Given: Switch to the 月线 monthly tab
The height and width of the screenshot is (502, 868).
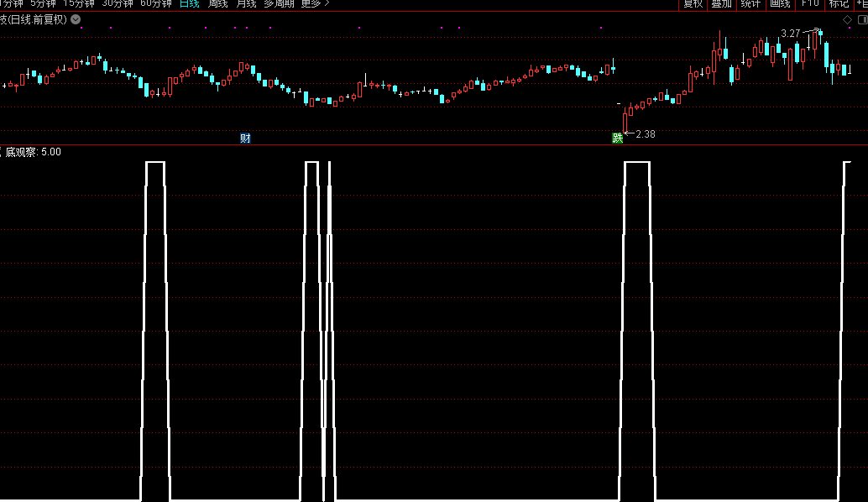Looking at the screenshot, I should [246, 3].
